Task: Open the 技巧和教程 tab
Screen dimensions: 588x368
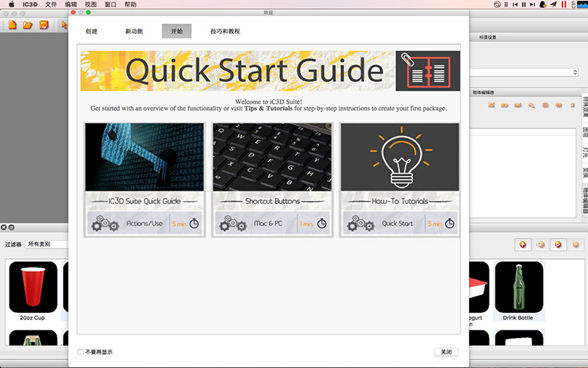Action: pos(225,31)
